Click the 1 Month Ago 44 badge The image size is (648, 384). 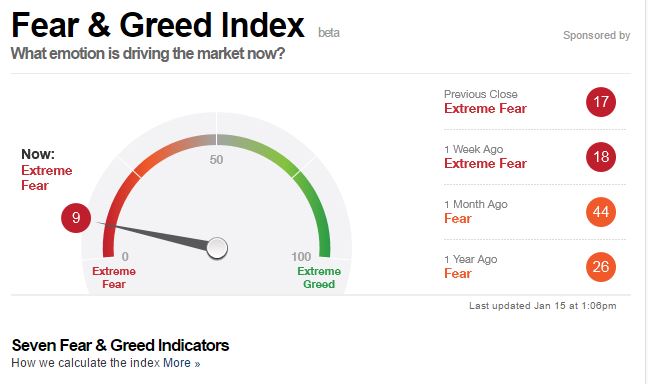(601, 212)
